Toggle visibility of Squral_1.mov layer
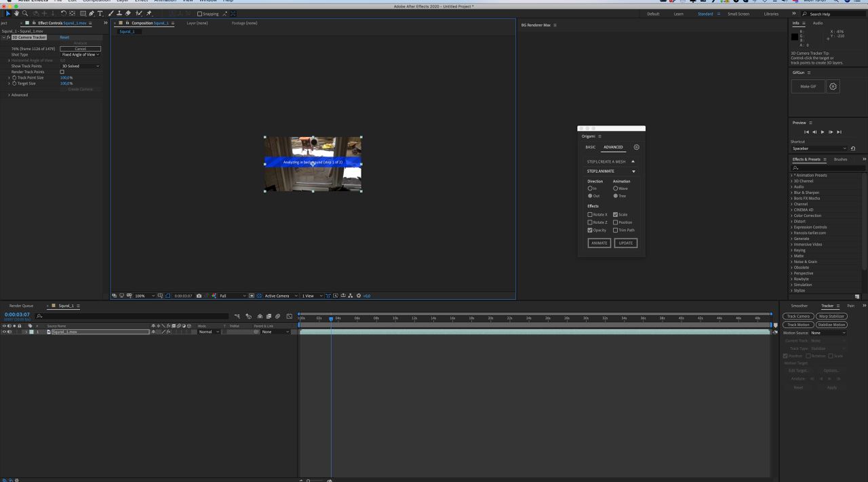Screen dimensions: 868x482 4,332
